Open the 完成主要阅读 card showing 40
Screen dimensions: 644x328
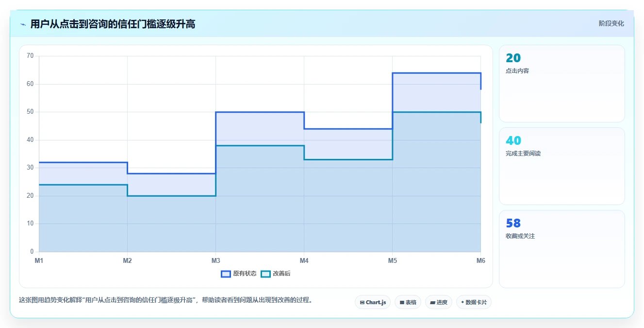[x=561, y=166]
